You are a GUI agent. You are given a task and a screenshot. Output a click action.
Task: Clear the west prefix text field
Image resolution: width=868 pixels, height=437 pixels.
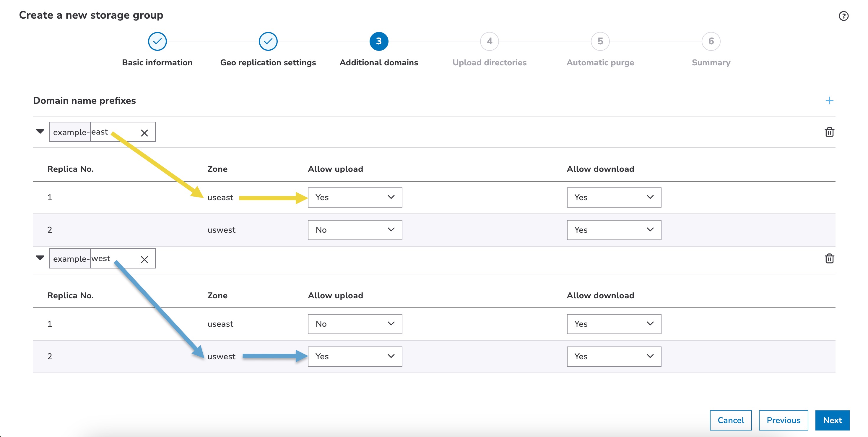click(144, 259)
